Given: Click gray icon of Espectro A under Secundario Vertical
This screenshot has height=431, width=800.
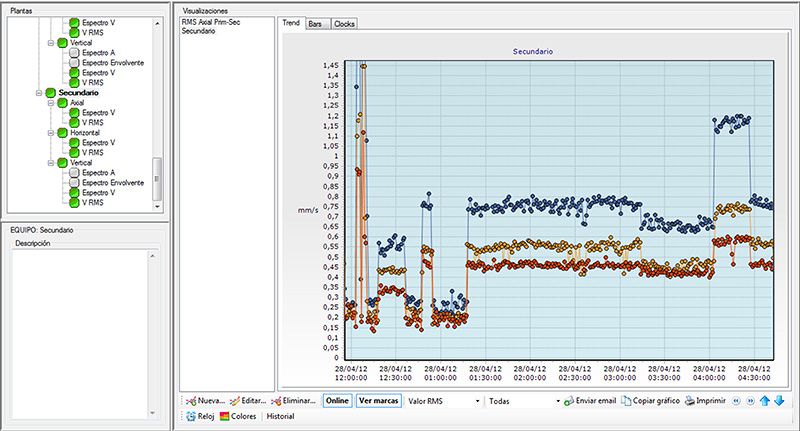Looking at the screenshot, I should [74, 173].
